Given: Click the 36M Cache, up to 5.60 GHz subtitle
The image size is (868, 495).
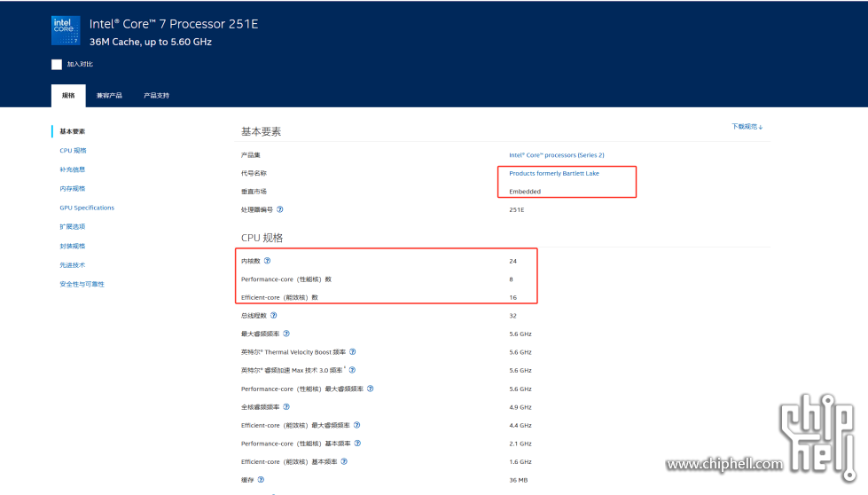Looking at the screenshot, I should point(151,42).
